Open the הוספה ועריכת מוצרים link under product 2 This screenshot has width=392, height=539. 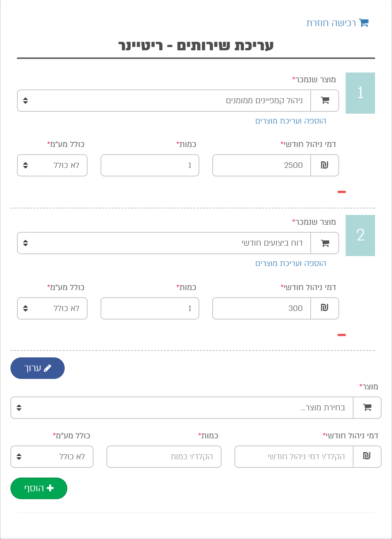291,263
